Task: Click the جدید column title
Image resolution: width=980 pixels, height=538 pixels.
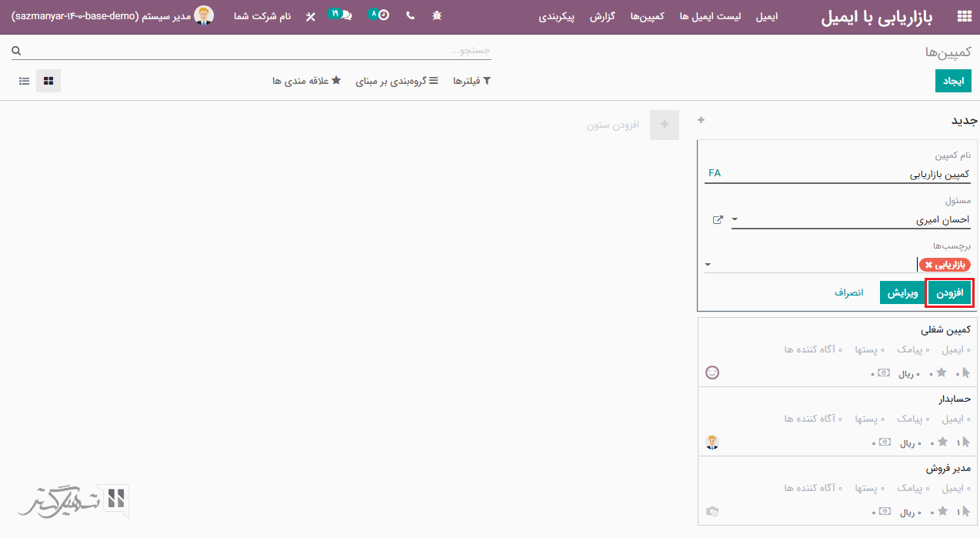Action: [965, 120]
